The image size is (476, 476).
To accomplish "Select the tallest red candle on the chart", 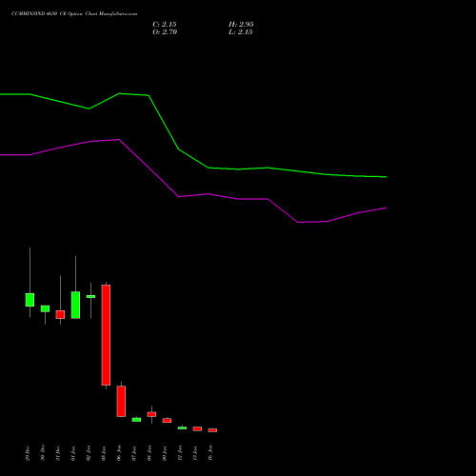I will (106, 335).
